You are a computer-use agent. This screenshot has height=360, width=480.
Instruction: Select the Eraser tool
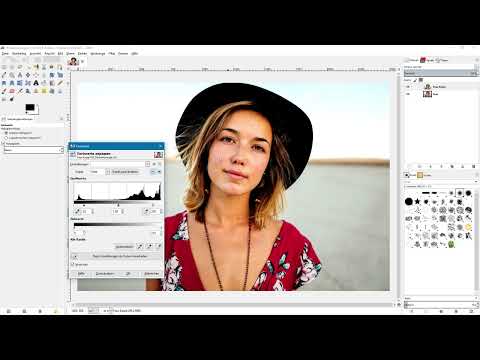coord(12,91)
